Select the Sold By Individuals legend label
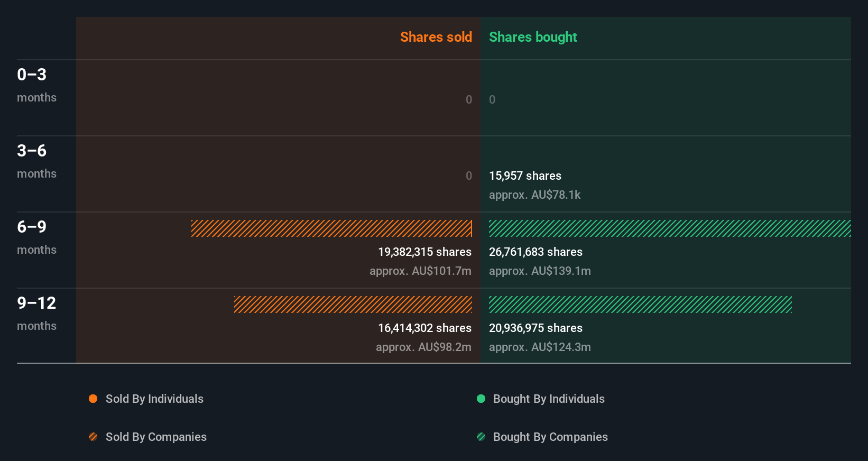Viewport: 868px width, 461px height. pyautogui.click(x=154, y=399)
